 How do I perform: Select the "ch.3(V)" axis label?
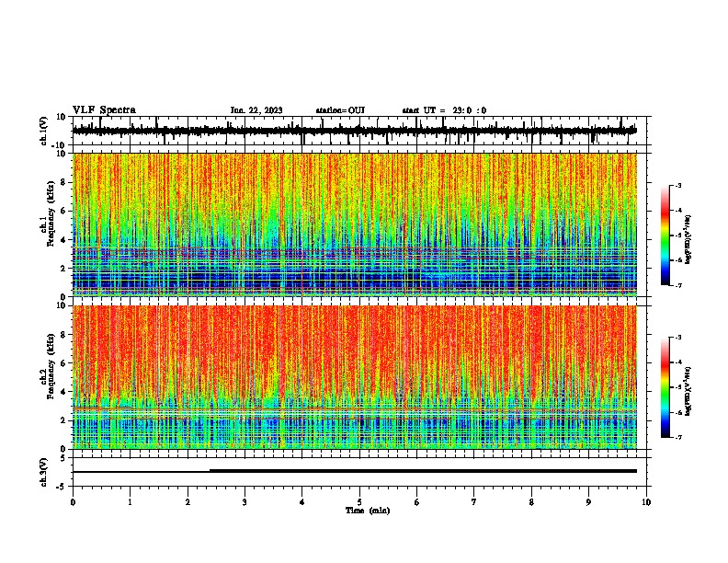(44, 473)
